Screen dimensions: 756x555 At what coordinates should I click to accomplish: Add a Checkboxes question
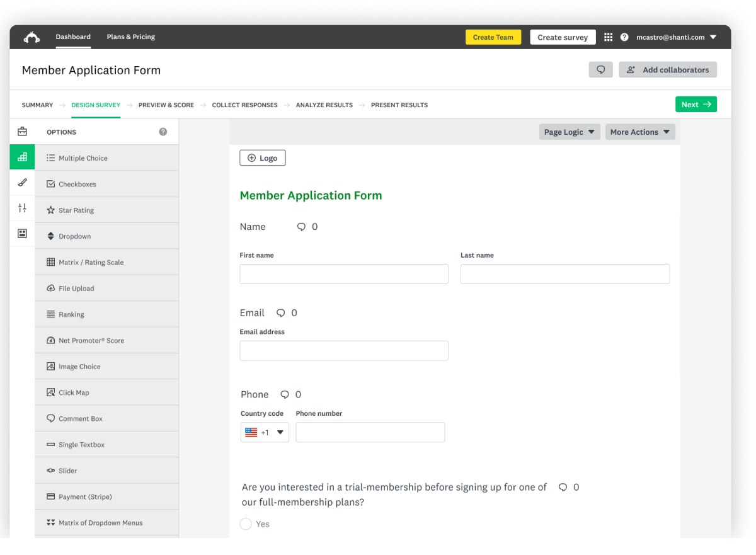point(106,184)
